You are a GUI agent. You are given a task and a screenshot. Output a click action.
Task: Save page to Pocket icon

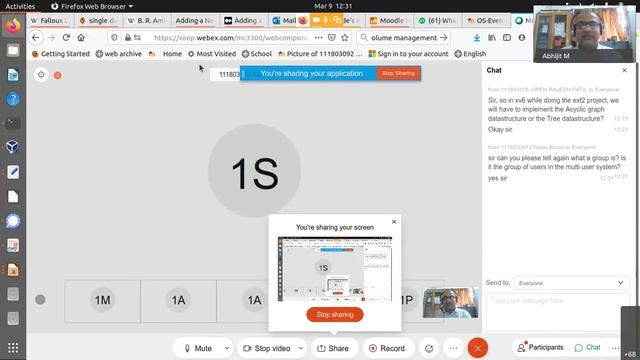[x=331, y=38]
